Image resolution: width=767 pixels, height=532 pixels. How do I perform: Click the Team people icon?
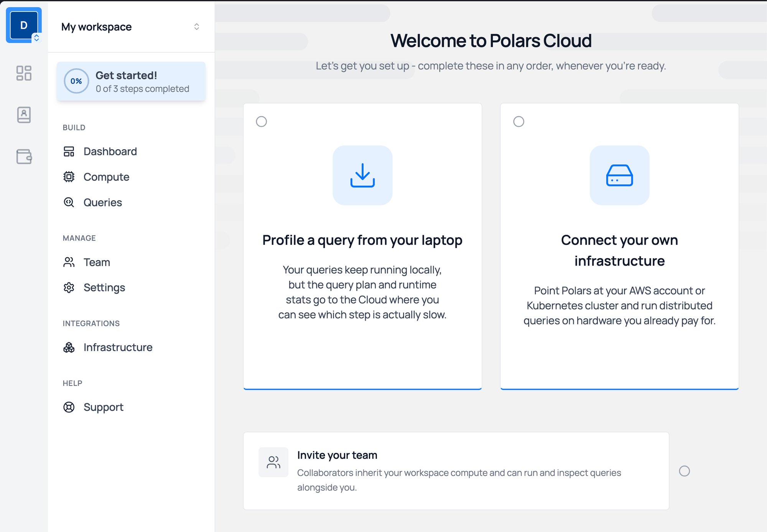(x=69, y=262)
